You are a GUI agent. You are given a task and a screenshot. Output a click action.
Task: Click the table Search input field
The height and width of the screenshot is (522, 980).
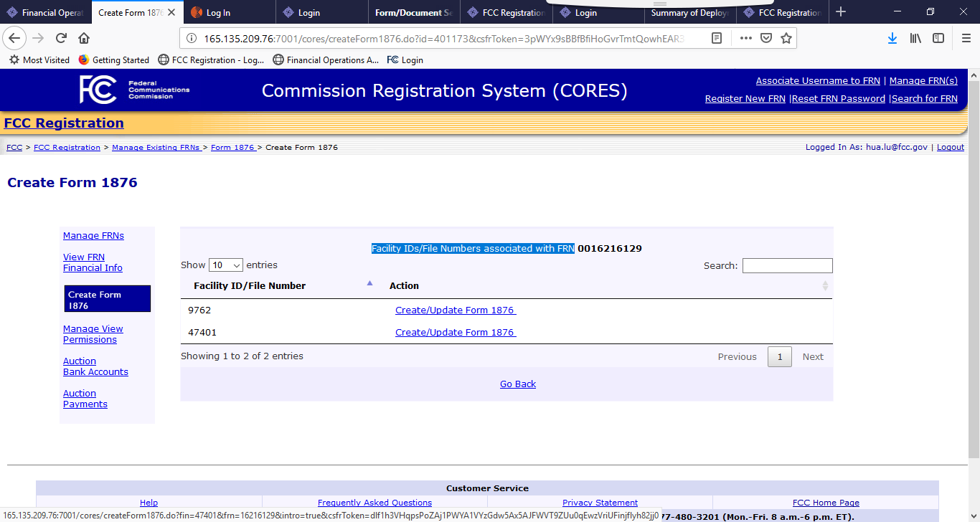787,266
